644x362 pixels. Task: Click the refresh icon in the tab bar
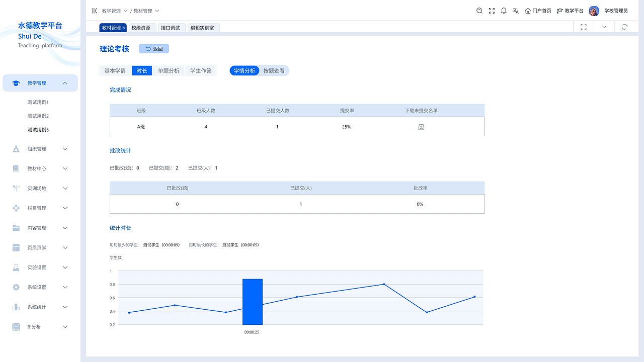tap(624, 27)
